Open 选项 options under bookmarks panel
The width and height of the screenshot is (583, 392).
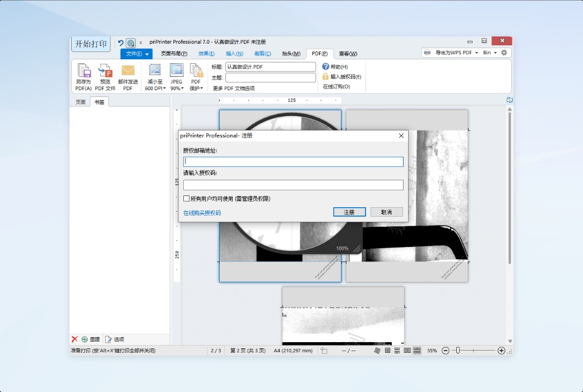coord(114,339)
